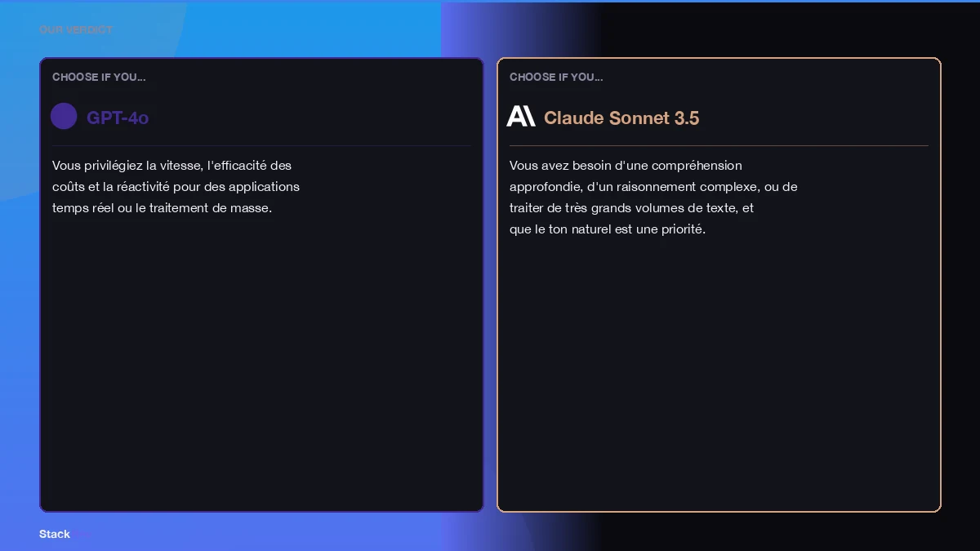
Task: Click the line starting 'Vous privilégiez la vitesse'
Action: click(x=171, y=166)
